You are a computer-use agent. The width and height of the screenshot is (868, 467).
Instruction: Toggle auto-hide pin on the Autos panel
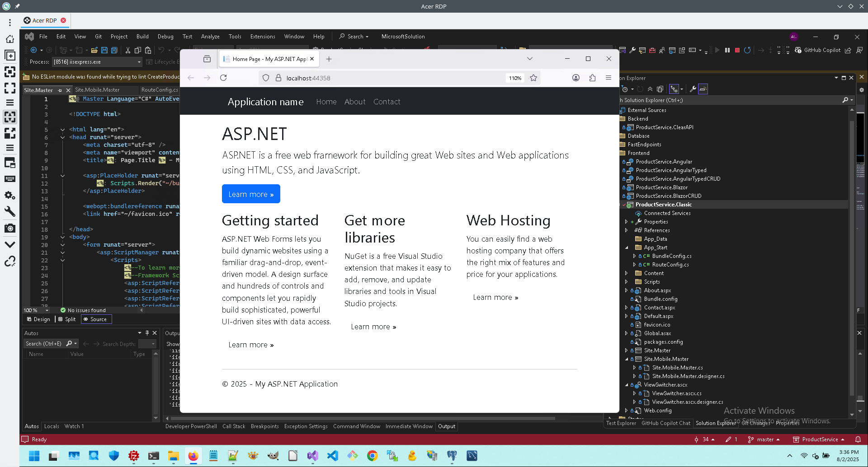[147, 333]
